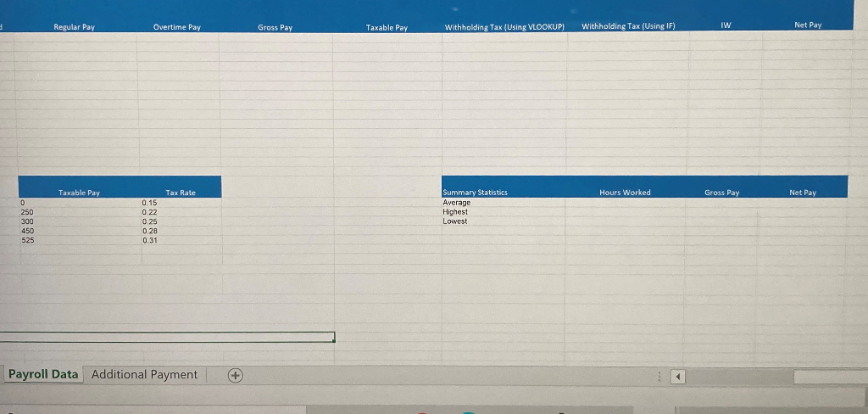Image resolution: width=868 pixels, height=414 pixels.
Task: Select the cell containing taxable pay 300
Action: 80,221
